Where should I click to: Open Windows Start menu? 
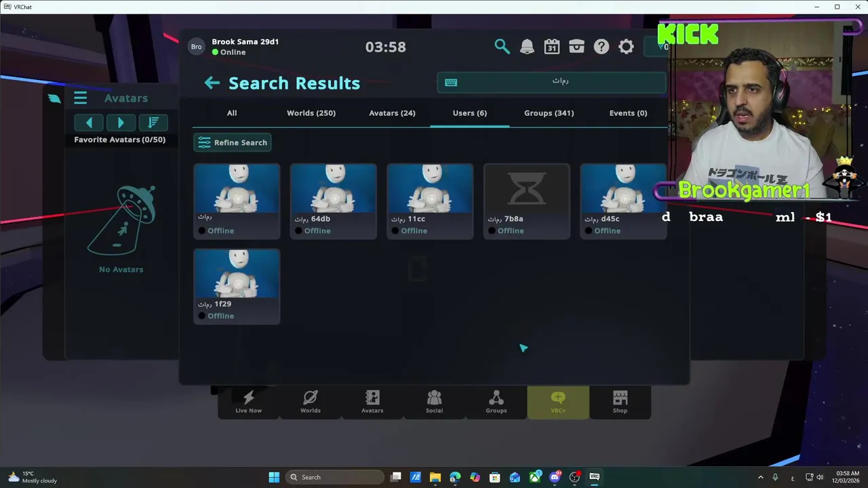pyautogui.click(x=274, y=477)
